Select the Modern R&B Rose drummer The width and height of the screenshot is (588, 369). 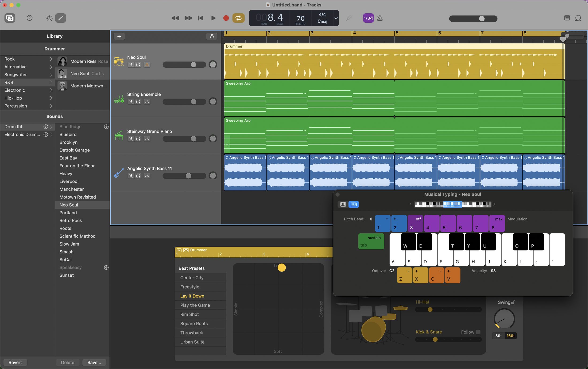(83, 61)
